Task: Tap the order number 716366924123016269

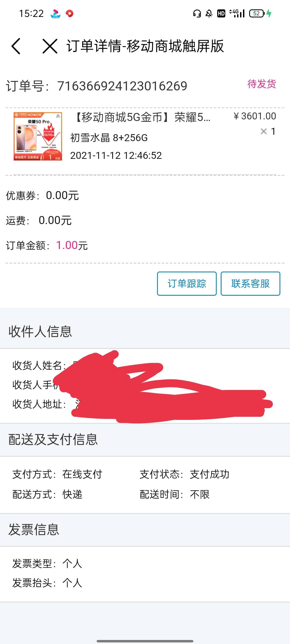Action: pyautogui.click(x=122, y=86)
